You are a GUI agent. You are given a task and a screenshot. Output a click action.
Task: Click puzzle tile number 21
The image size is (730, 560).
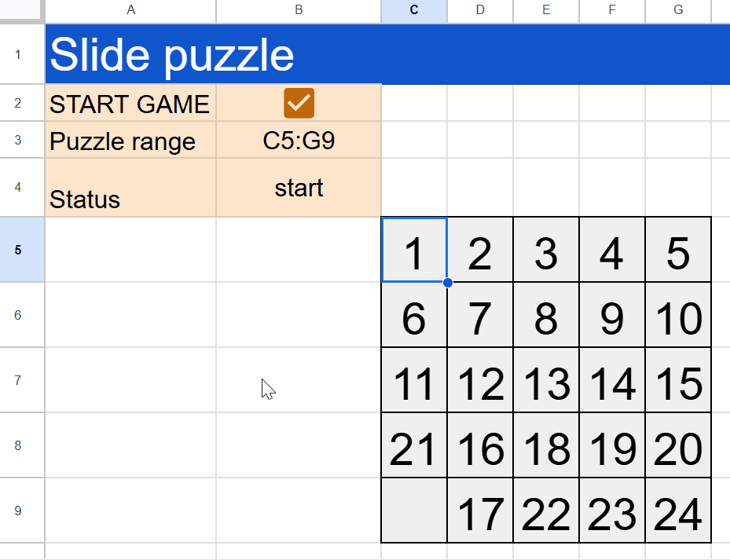(413, 446)
